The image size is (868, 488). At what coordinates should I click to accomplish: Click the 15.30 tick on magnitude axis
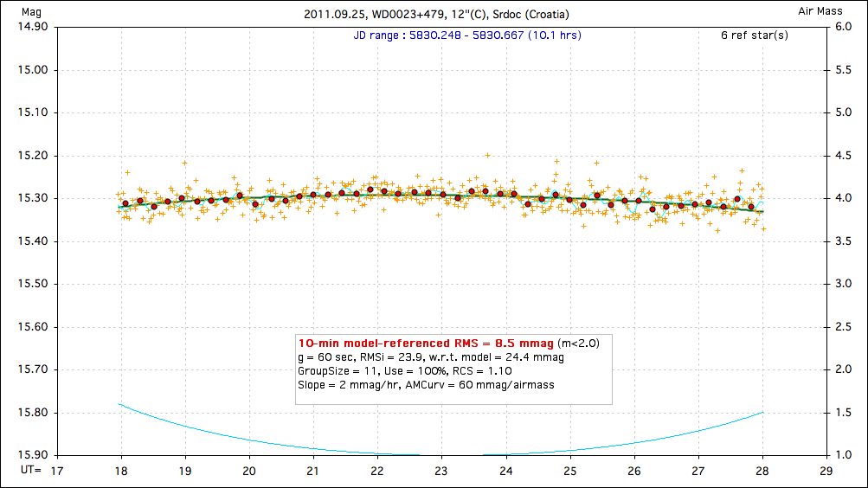click(x=32, y=198)
